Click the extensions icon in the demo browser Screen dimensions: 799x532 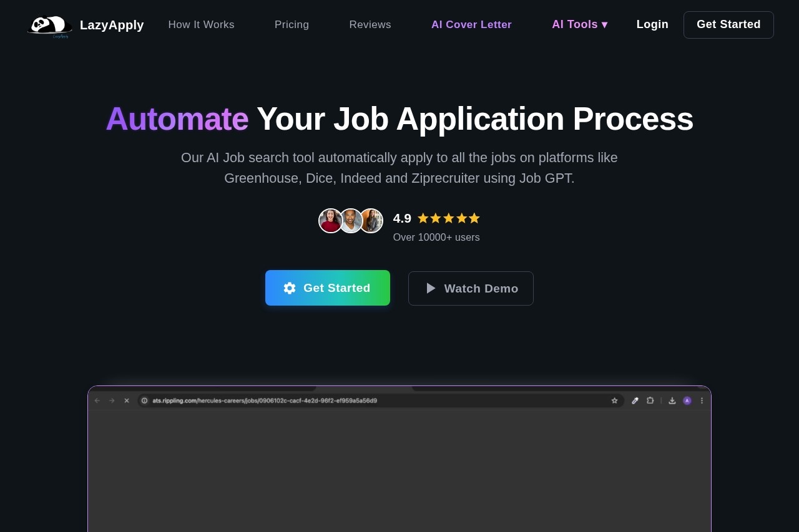650,400
